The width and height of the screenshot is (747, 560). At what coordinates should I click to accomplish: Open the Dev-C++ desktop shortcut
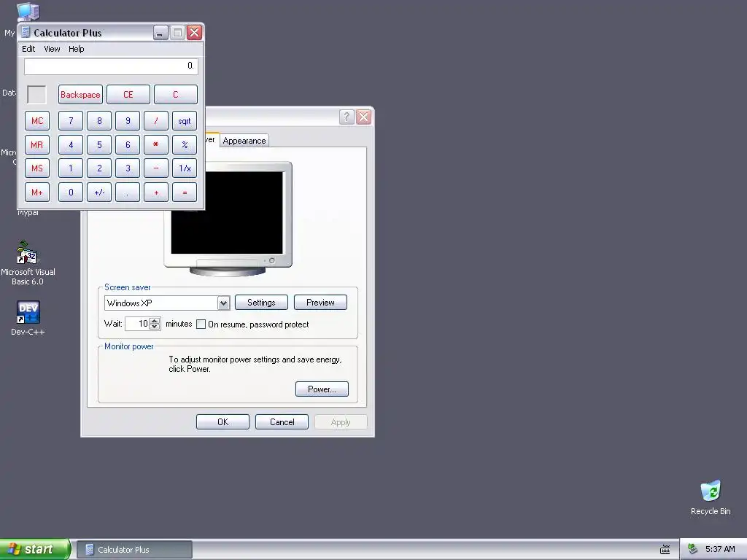[28, 318]
